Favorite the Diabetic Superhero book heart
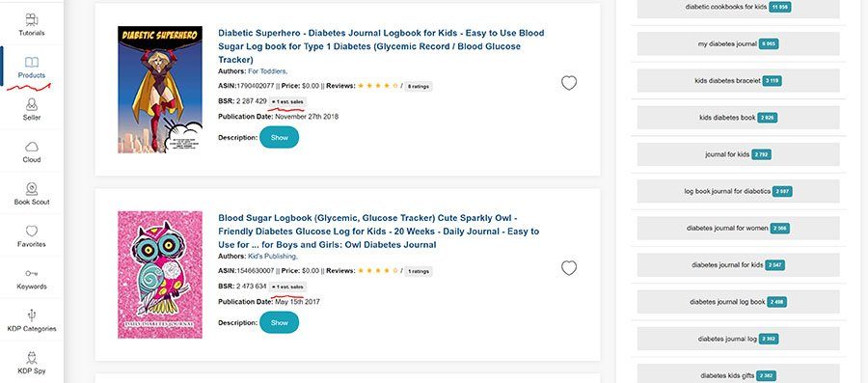This screenshot has height=383, width=868. pyautogui.click(x=569, y=83)
